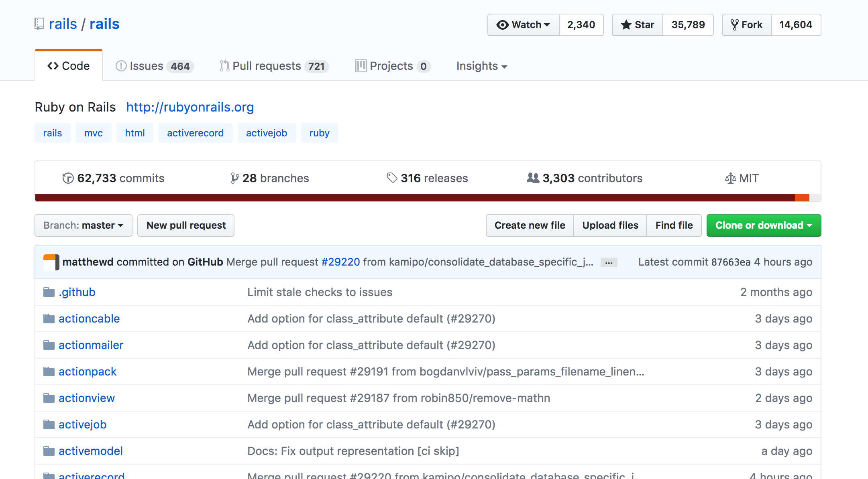View the 62,733 commits list
This screenshot has width=868, height=479.
(114, 178)
